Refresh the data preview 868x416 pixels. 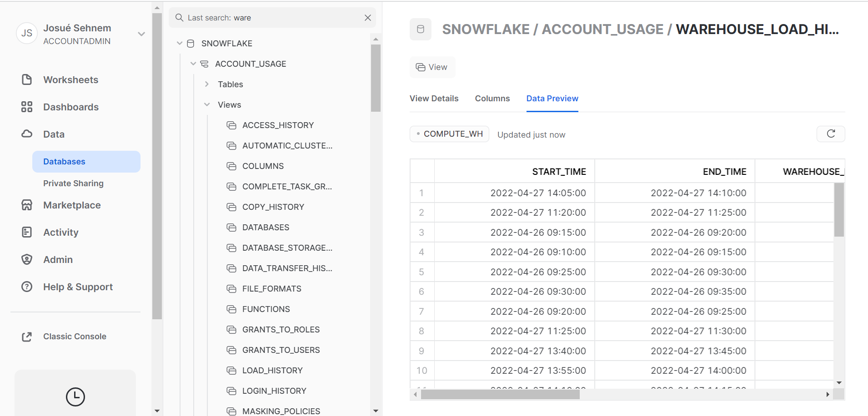pos(831,134)
